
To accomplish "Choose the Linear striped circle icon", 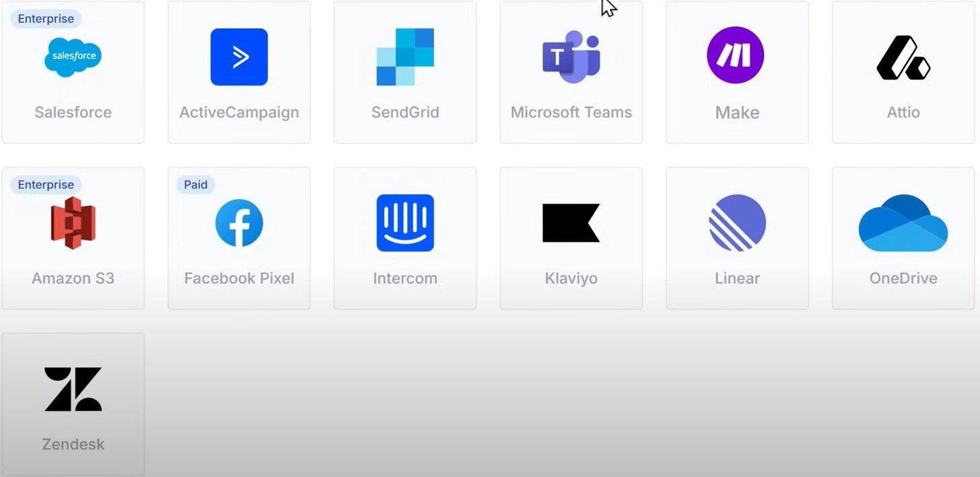I will click(737, 223).
